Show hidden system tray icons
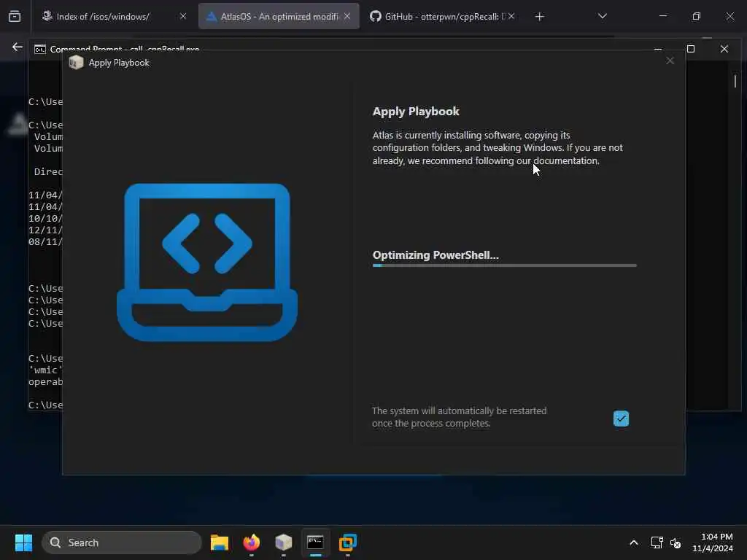 point(634,542)
